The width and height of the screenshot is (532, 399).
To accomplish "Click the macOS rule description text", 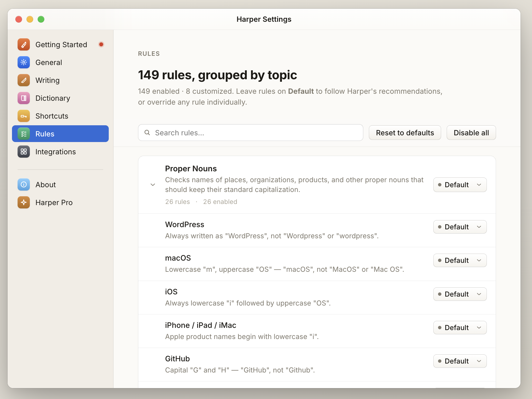I will 284,270.
